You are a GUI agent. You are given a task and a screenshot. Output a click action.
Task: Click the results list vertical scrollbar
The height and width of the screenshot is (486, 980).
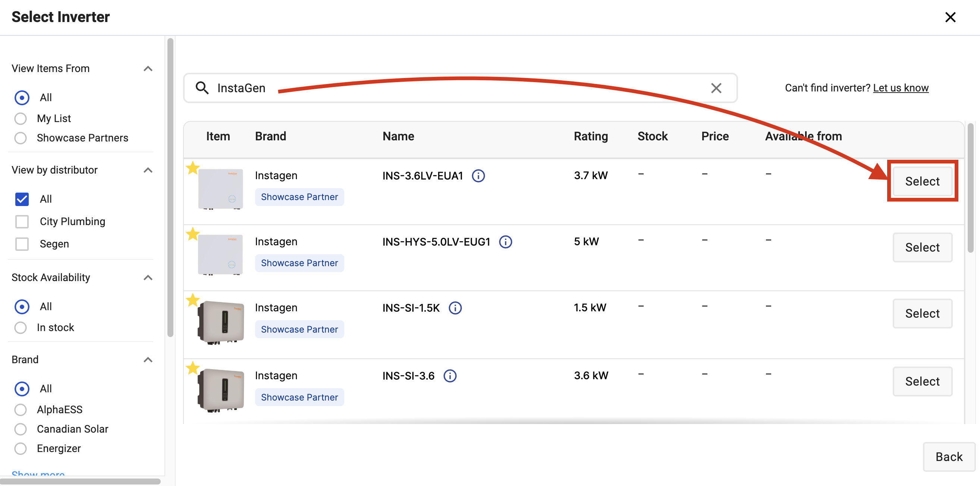970,187
